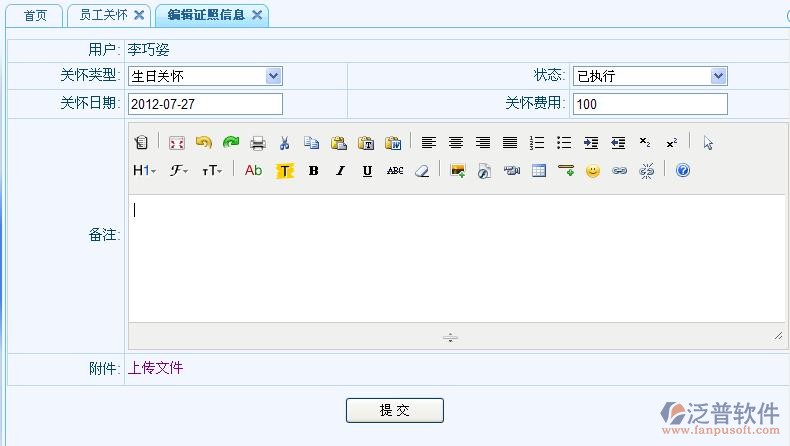Click inside the 备注 editor text area
This screenshot has height=446, width=790.
click(x=457, y=258)
